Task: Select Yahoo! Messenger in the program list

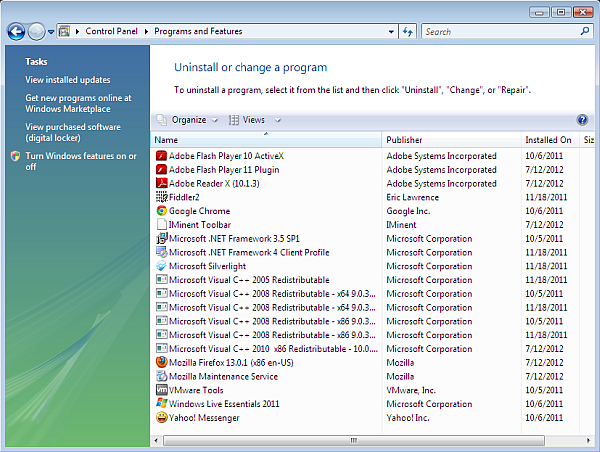Action: pyautogui.click(x=204, y=418)
